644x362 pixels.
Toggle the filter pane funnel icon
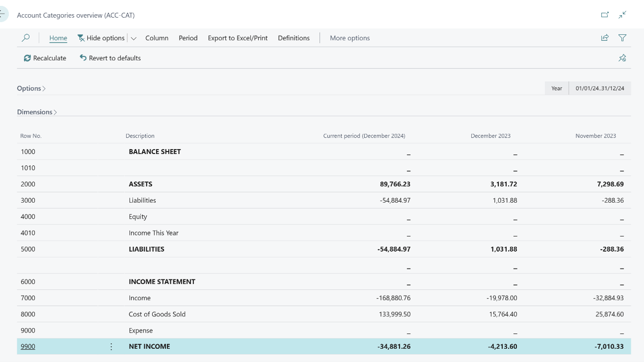tap(622, 38)
